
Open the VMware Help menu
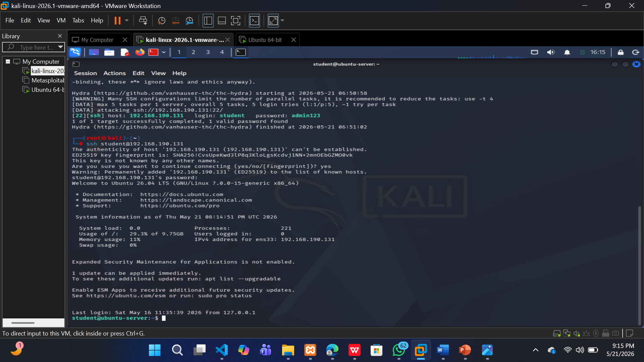97,20
